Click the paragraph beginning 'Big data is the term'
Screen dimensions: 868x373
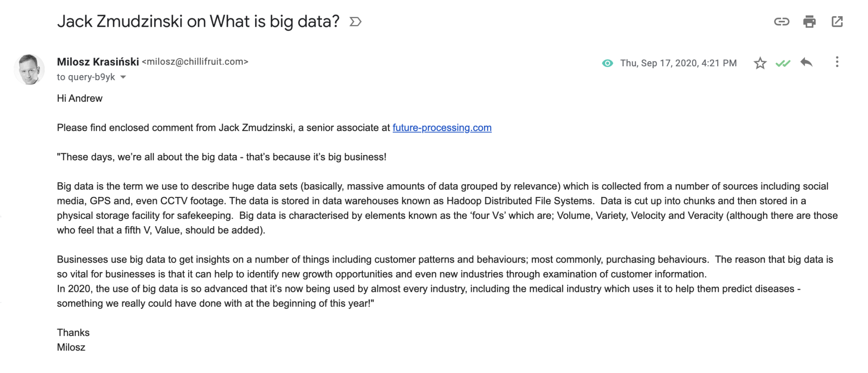pyautogui.click(x=447, y=208)
